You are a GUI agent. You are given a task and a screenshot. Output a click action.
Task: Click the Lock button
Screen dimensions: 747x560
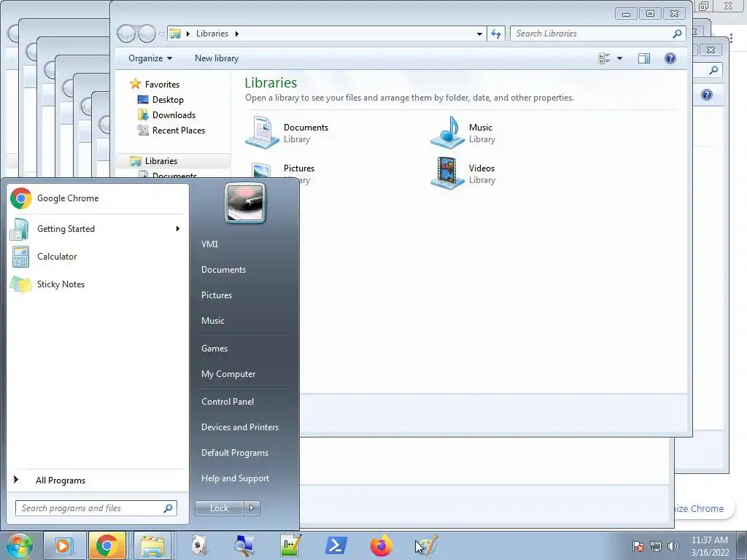[219, 508]
